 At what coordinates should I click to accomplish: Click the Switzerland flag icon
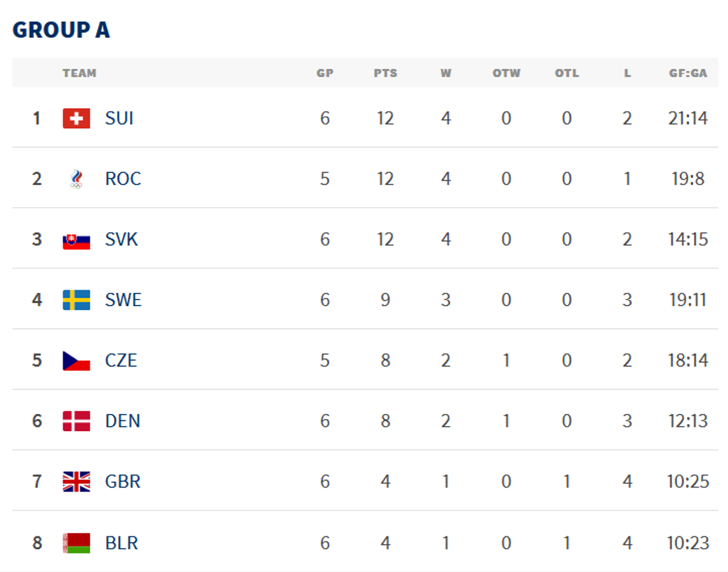click(x=76, y=118)
